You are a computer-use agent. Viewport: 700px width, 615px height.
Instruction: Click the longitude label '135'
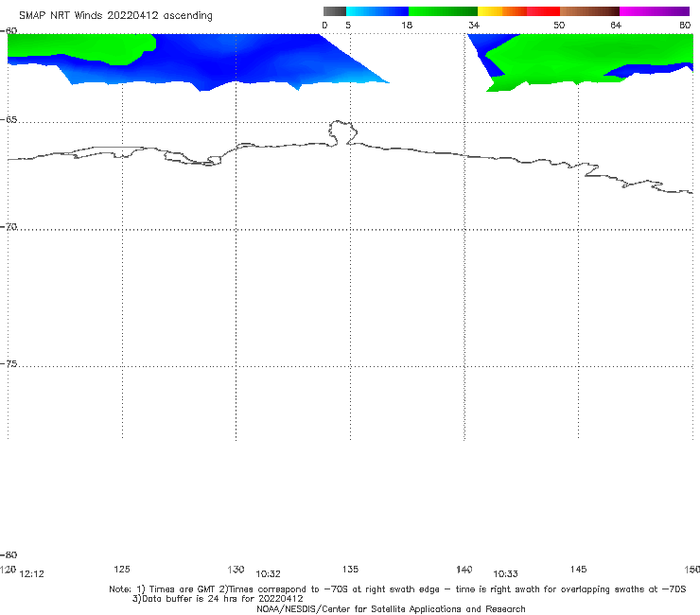click(x=350, y=570)
